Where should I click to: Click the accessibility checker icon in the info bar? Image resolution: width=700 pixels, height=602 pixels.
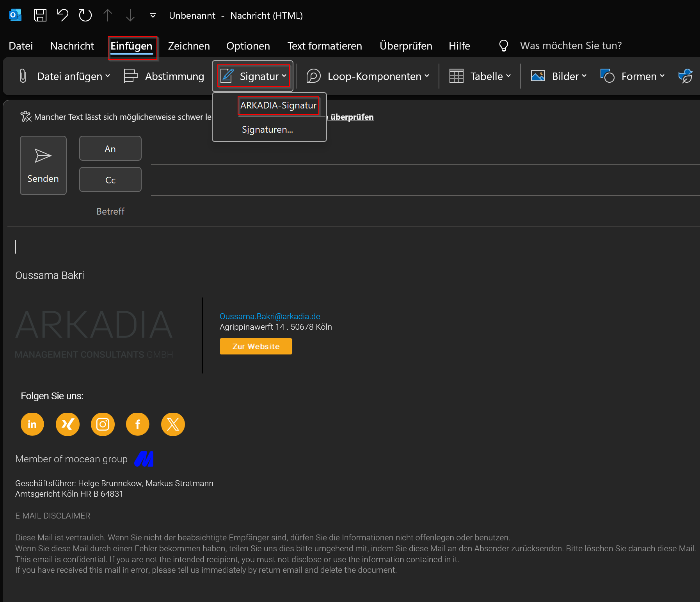tap(26, 117)
